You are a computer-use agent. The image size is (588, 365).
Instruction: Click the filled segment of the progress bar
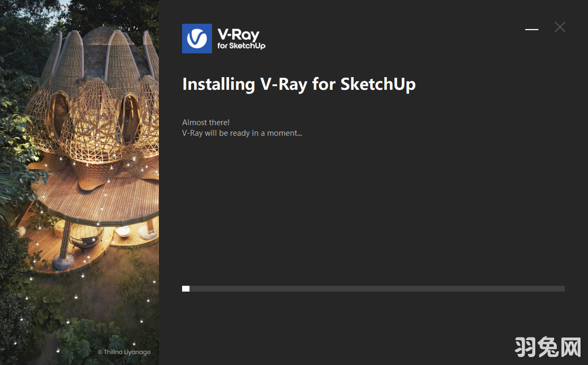click(185, 288)
